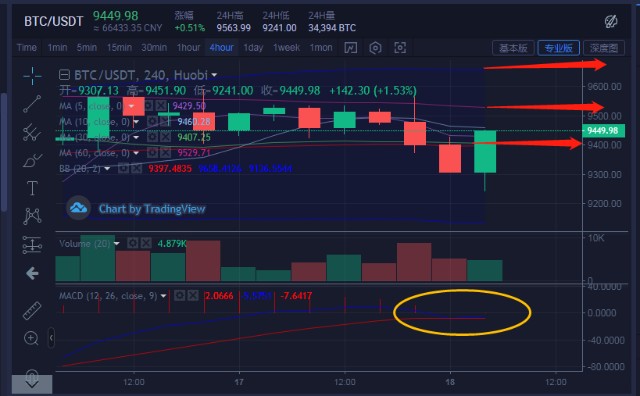Click the 34,394 BTC 24H volume value

click(x=332, y=28)
